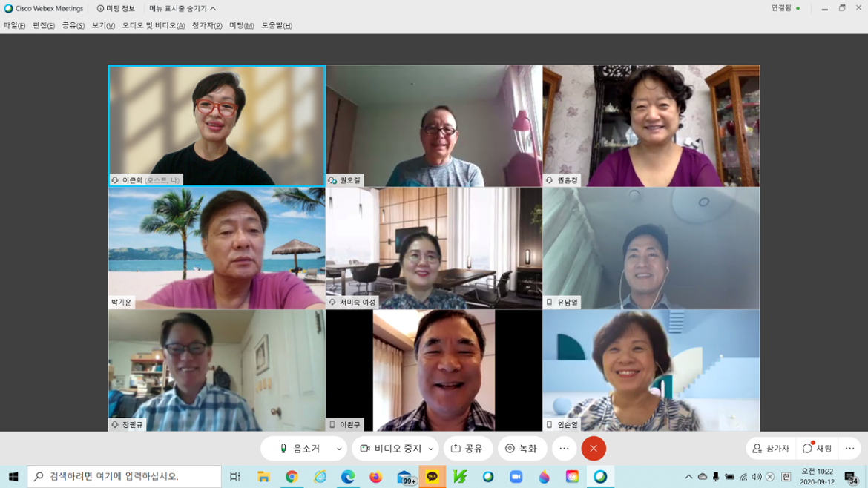Click the 공유 share content button
Viewport: 868px width, 488px height.
[467, 449]
